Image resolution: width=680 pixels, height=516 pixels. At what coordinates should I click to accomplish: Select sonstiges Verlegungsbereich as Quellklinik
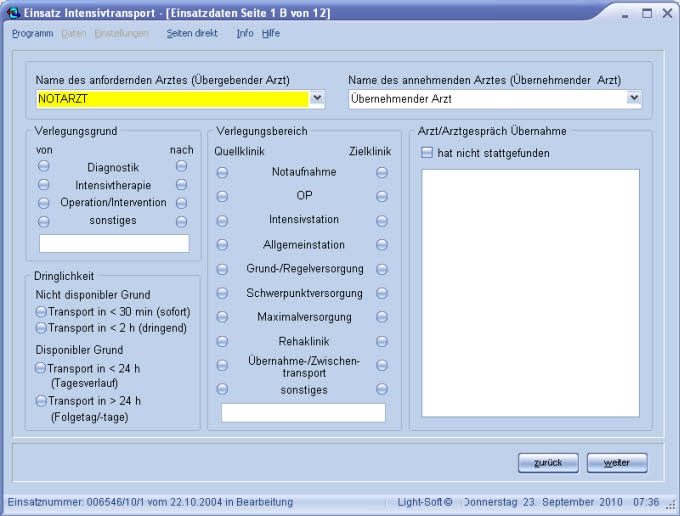coord(222,389)
